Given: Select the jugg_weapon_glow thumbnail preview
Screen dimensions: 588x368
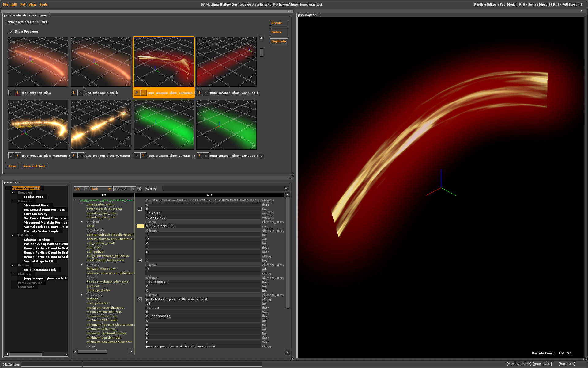Looking at the screenshot, I should coord(38,62).
